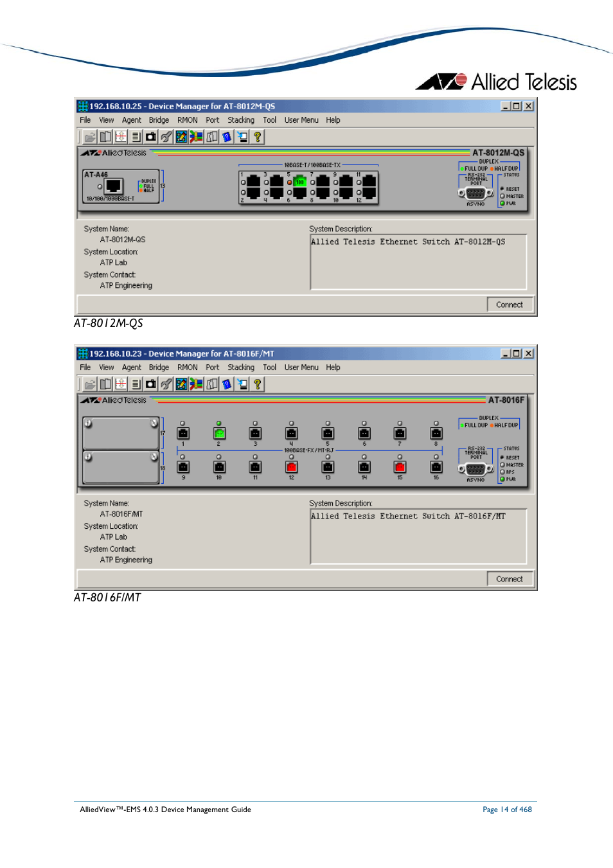Image resolution: width=613 pixels, height=868 pixels.
Task: Click the red crosshair grid icon in the AT-8016F/MT toolbar
Action: pos(121,384)
